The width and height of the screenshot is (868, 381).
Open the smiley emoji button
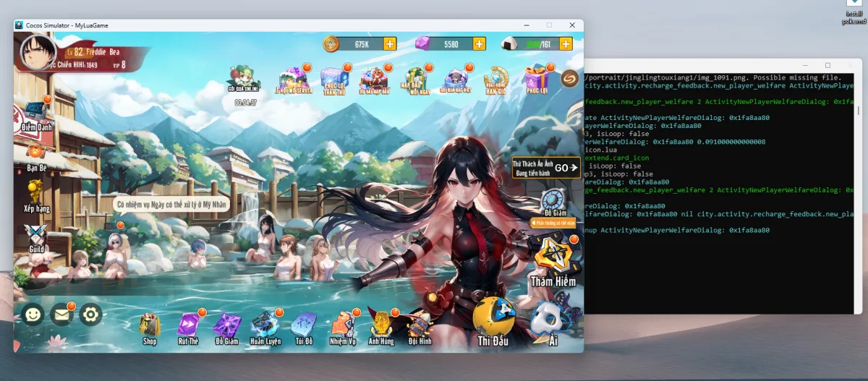(x=33, y=314)
